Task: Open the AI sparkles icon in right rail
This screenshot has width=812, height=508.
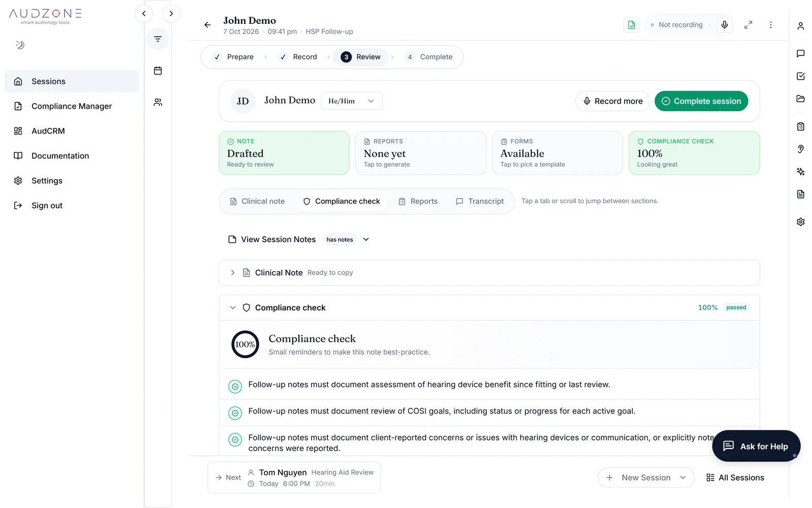Action: tap(800, 172)
